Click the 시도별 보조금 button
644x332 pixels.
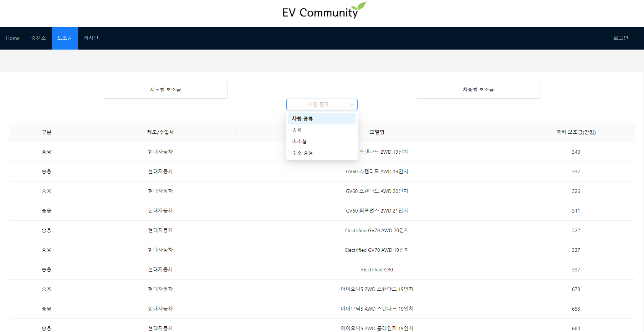pyautogui.click(x=165, y=90)
